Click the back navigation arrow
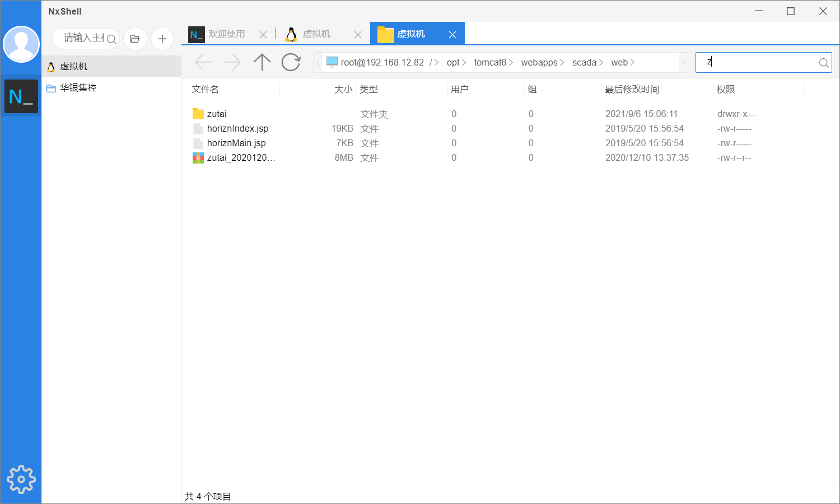Screen dimensions: 840x504 pyautogui.click(x=203, y=62)
